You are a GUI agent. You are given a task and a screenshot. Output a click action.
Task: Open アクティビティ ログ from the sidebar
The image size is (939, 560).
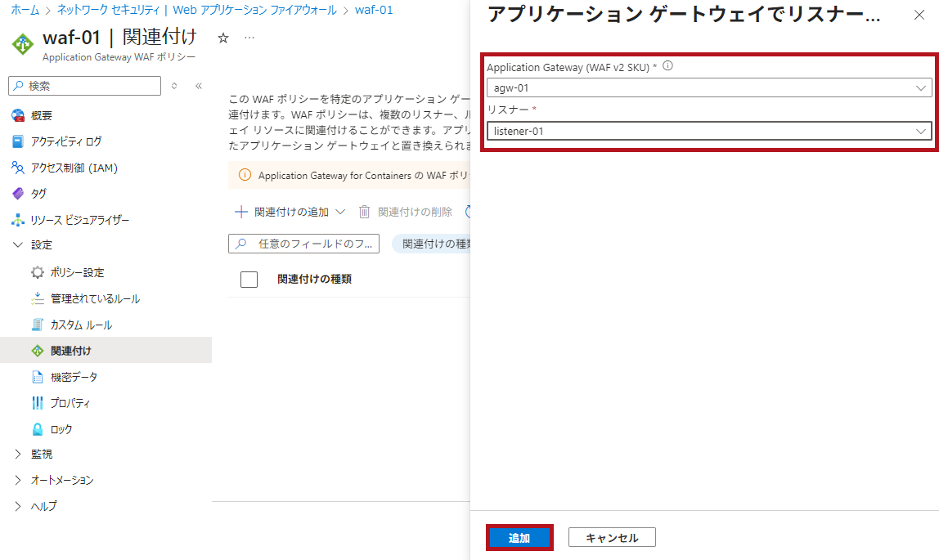(65, 141)
